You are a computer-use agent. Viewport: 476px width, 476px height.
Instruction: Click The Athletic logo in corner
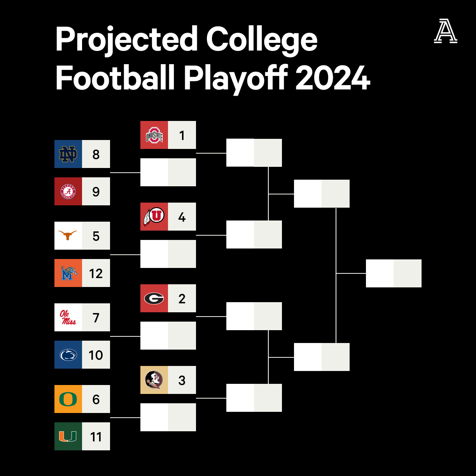point(445,31)
